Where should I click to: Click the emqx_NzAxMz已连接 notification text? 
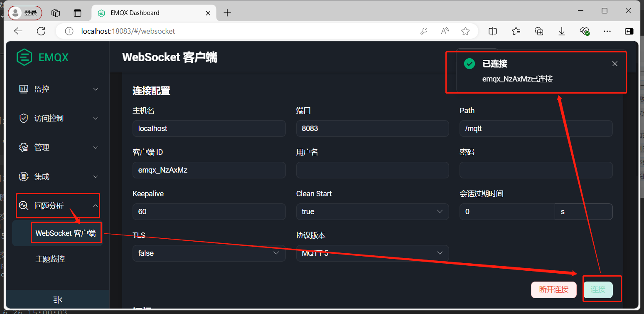coord(517,79)
